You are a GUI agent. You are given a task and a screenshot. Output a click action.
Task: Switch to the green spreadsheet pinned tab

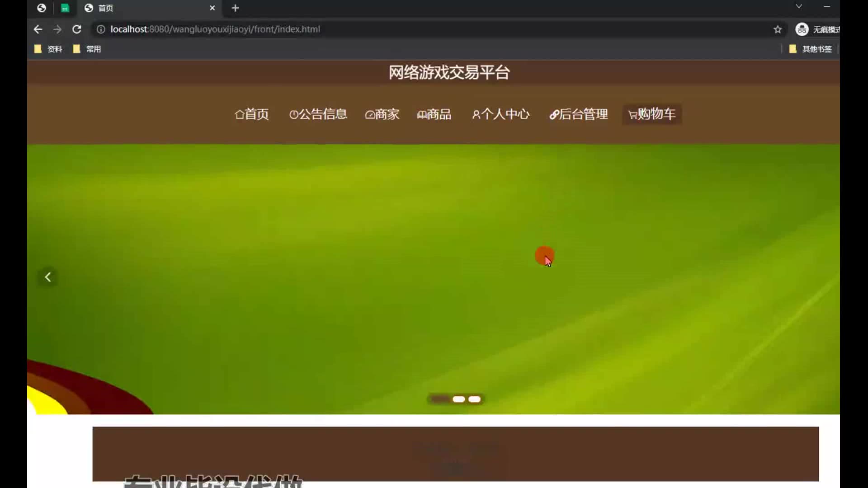tap(65, 8)
